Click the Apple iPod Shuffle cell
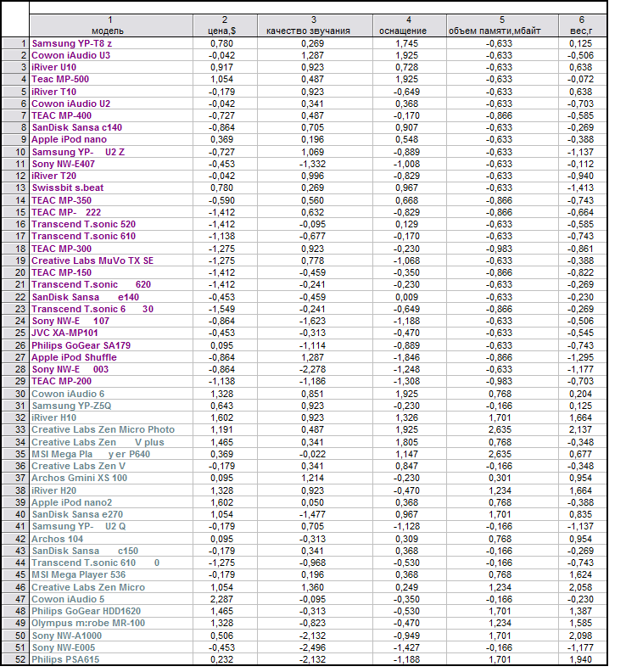This screenshot has height=672, width=626. 111,358
